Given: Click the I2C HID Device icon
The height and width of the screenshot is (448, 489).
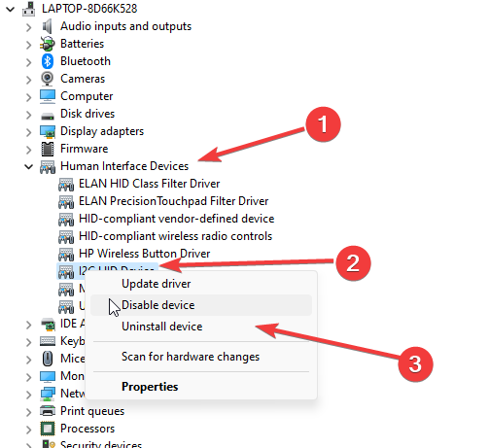Looking at the screenshot, I should [x=66, y=272].
